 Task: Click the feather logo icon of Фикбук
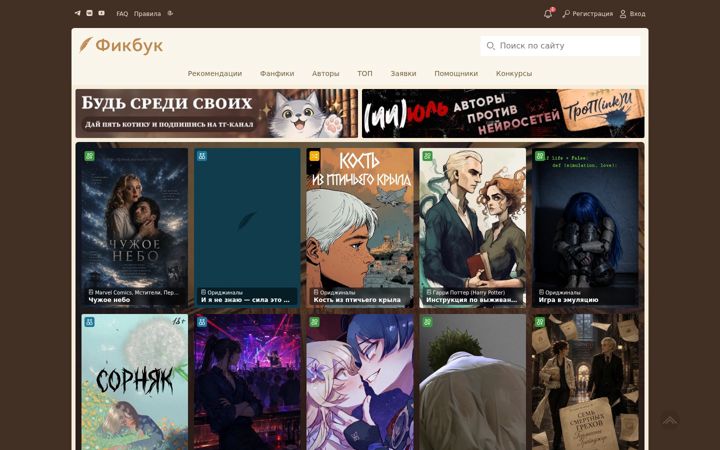tap(86, 45)
